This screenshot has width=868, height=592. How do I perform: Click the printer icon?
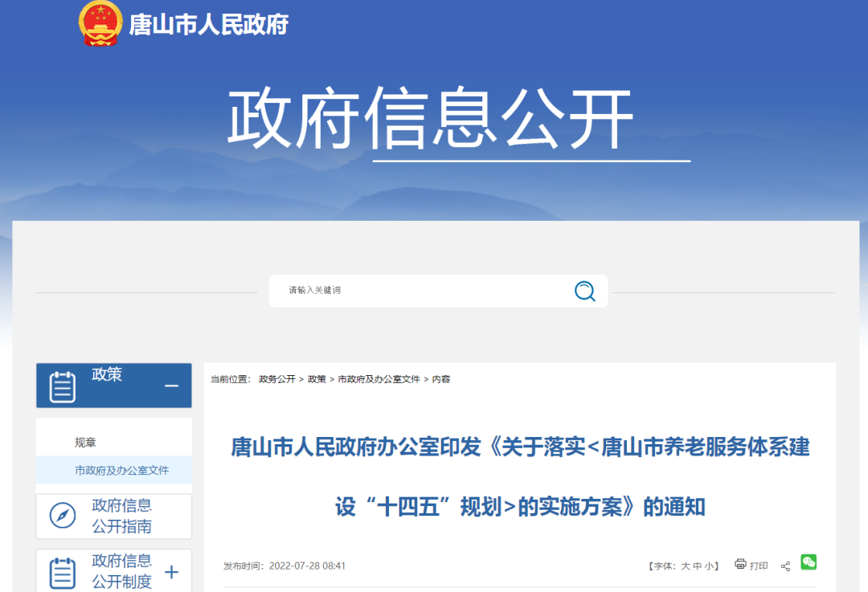click(x=740, y=565)
